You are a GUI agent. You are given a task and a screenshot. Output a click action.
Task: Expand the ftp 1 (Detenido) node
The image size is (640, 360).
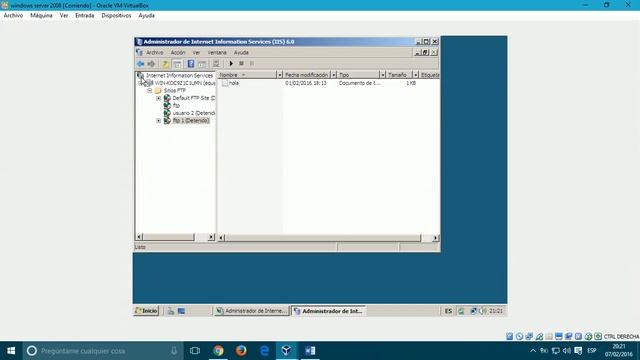(x=159, y=121)
